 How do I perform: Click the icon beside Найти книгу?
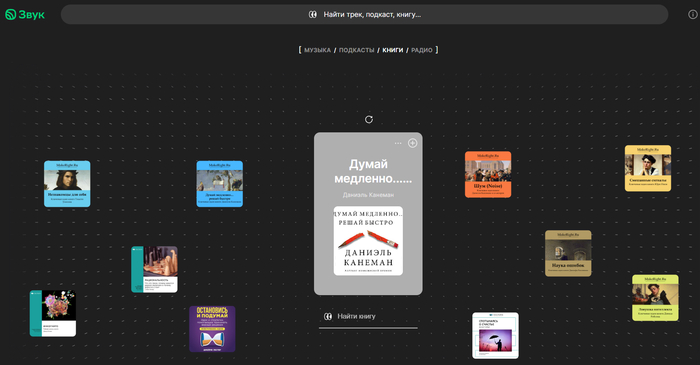328,316
